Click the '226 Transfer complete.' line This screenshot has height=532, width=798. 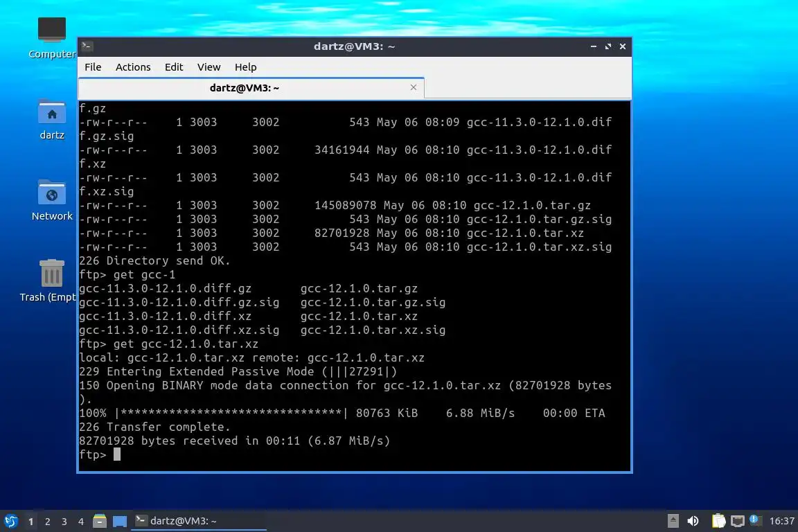click(x=154, y=427)
